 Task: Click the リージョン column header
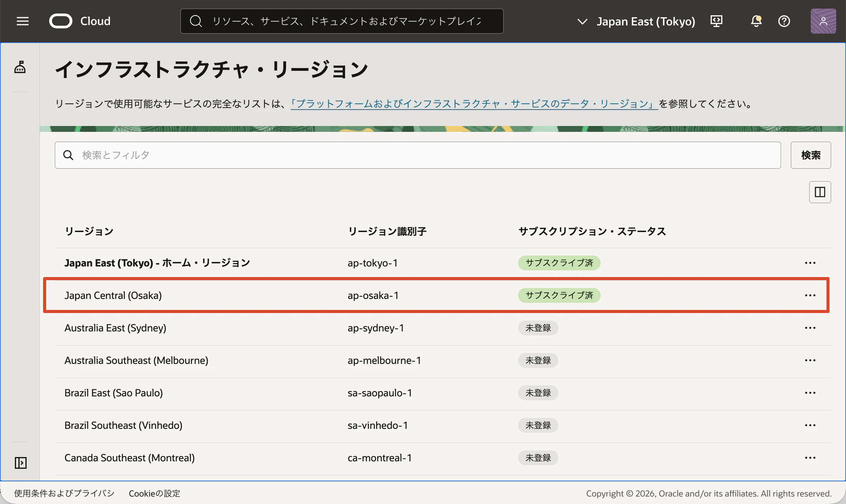pos(89,231)
